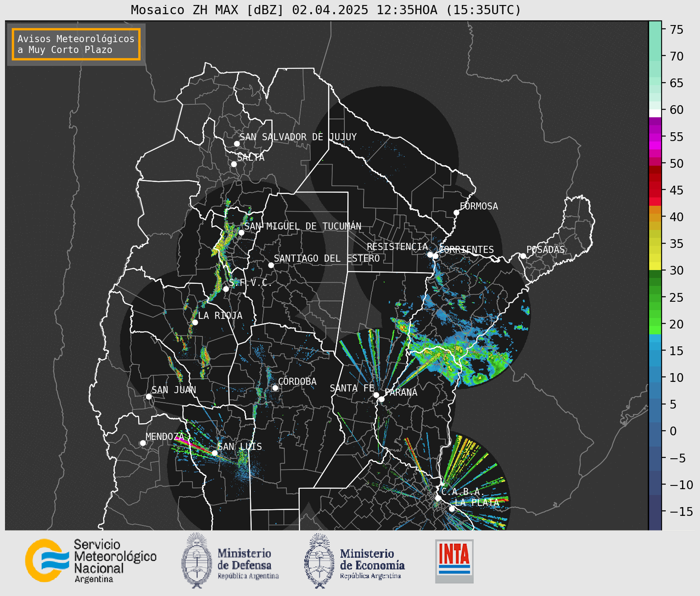Select the La Plata city marker

point(452,508)
